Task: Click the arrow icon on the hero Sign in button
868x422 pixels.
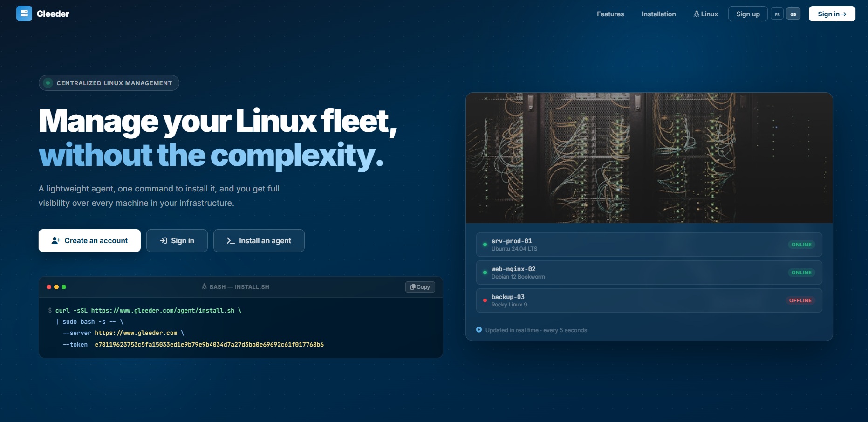Action: [x=164, y=240]
